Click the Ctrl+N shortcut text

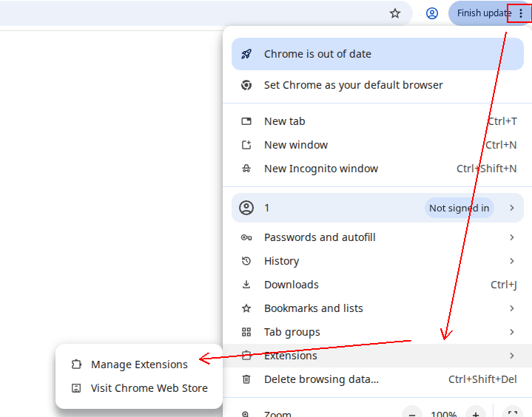[501, 145]
